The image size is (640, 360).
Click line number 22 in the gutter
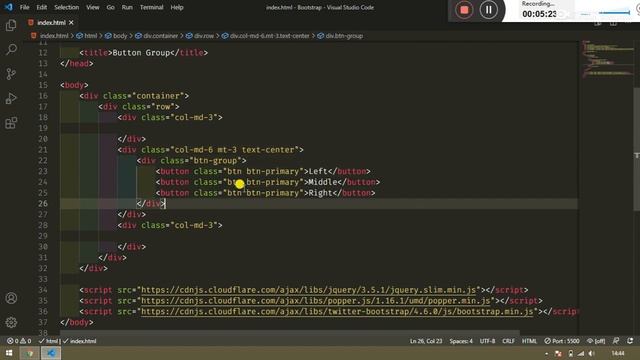coord(43,160)
